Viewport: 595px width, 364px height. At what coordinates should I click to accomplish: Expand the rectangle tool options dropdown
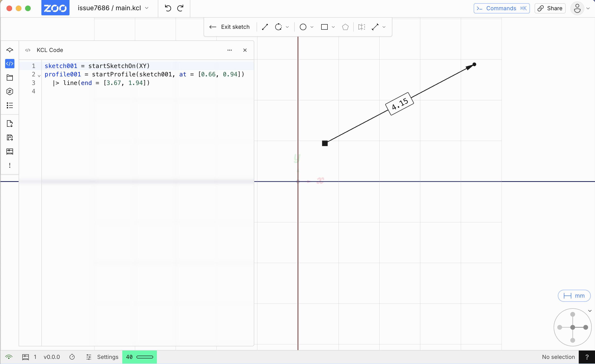click(x=333, y=27)
